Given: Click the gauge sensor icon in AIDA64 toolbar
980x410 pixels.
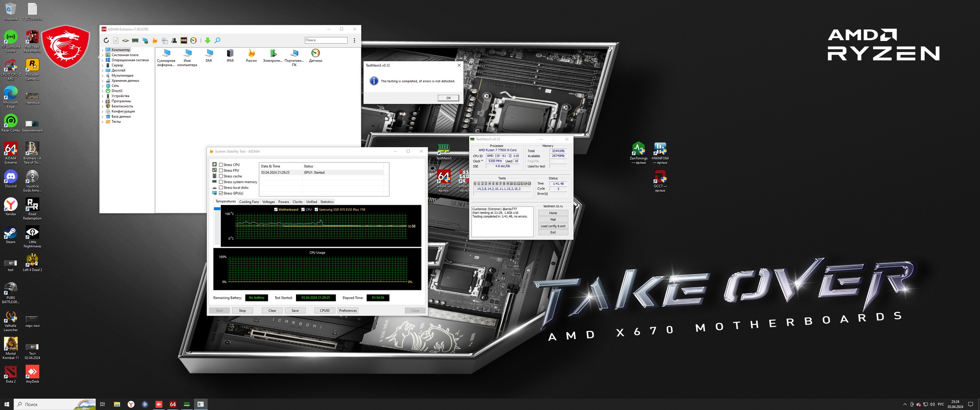Looking at the screenshot, I should click(x=194, y=41).
